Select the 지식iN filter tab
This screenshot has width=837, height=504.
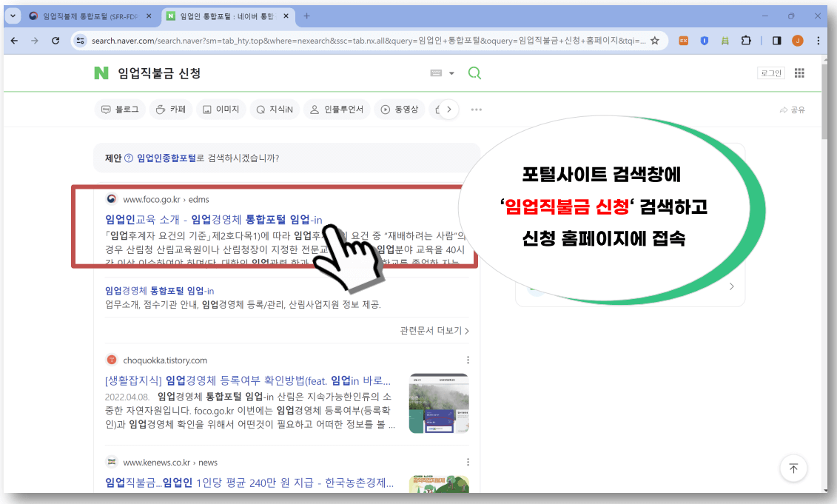[x=274, y=109]
